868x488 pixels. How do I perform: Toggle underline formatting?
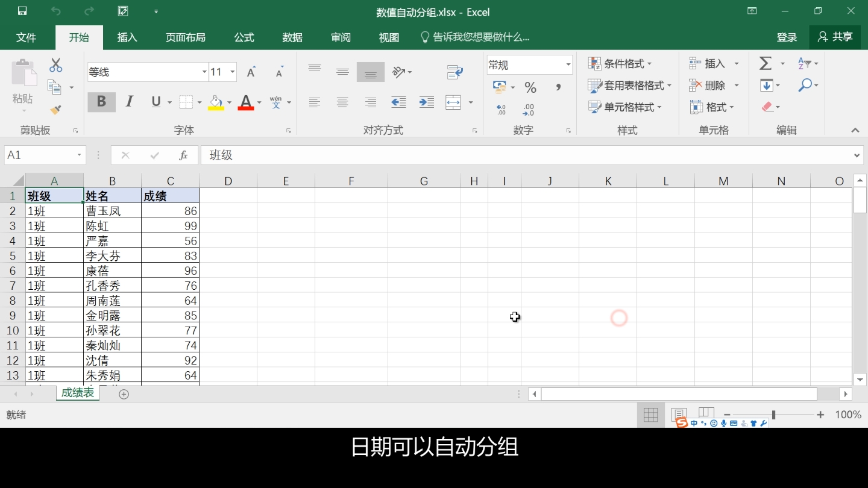[x=156, y=102]
